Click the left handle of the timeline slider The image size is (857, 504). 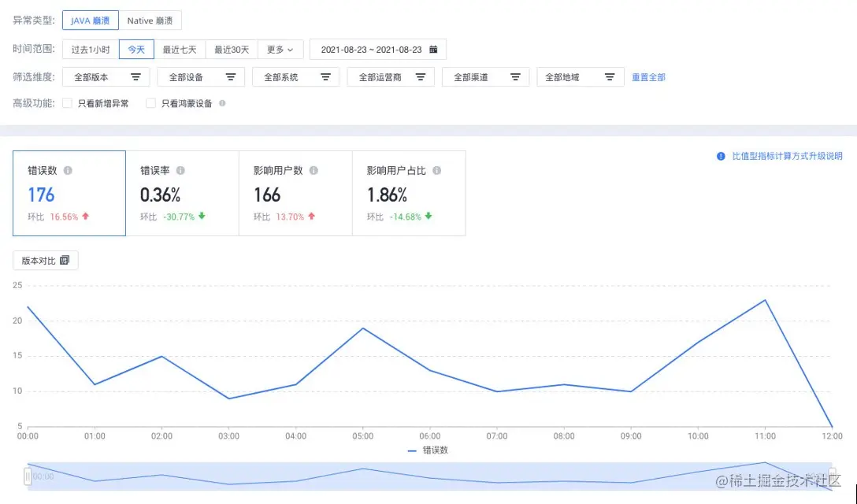(x=28, y=476)
